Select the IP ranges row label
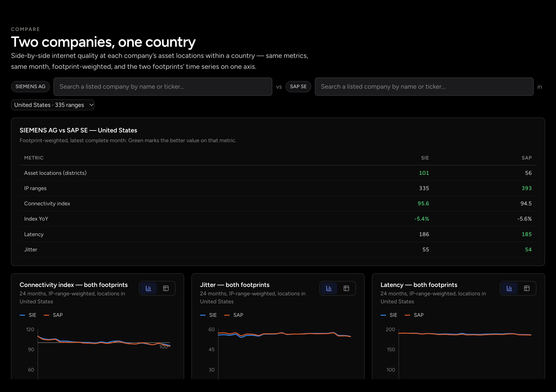Viewport: 556px width, 392px height. pos(35,188)
